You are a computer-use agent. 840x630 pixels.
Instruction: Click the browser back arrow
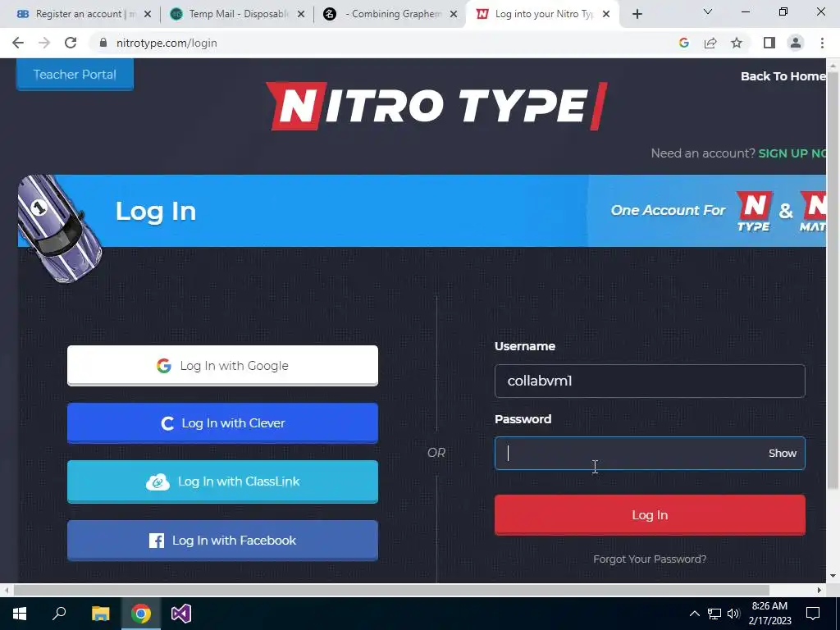(x=18, y=43)
